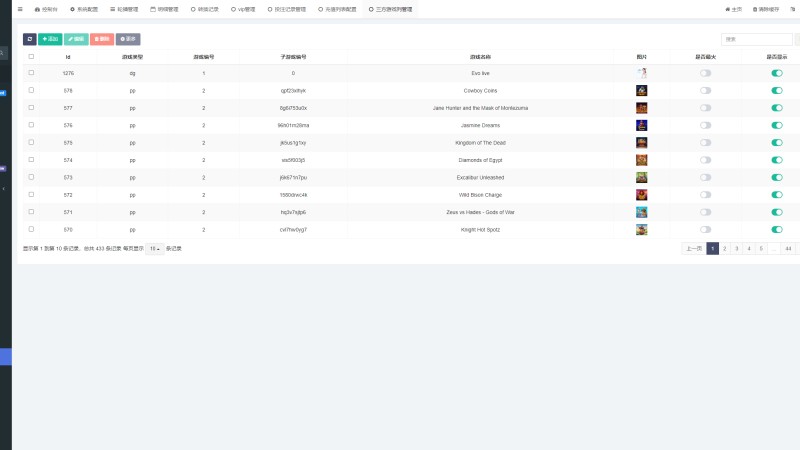The height and width of the screenshot is (450, 800).
Task: Enable the gray toggle in Evo live row
Action: [x=706, y=73]
